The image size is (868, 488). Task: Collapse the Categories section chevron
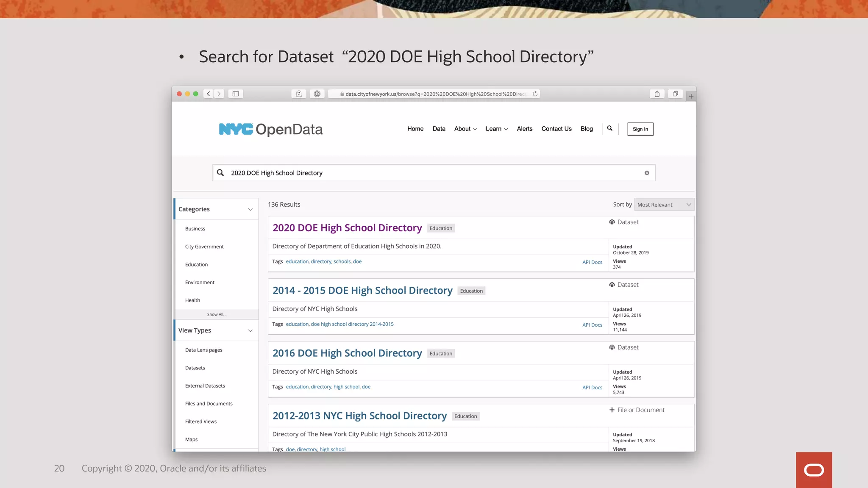point(250,209)
